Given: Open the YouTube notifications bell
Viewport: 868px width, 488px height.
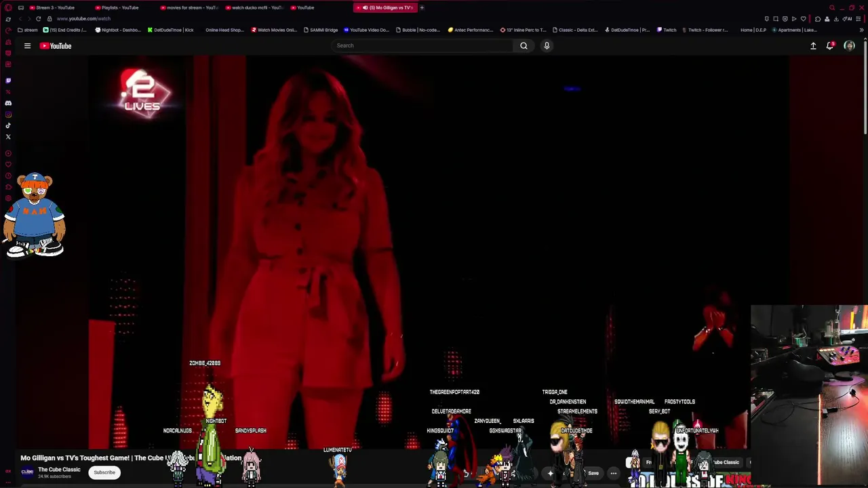Looking at the screenshot, I should [830, 46].
